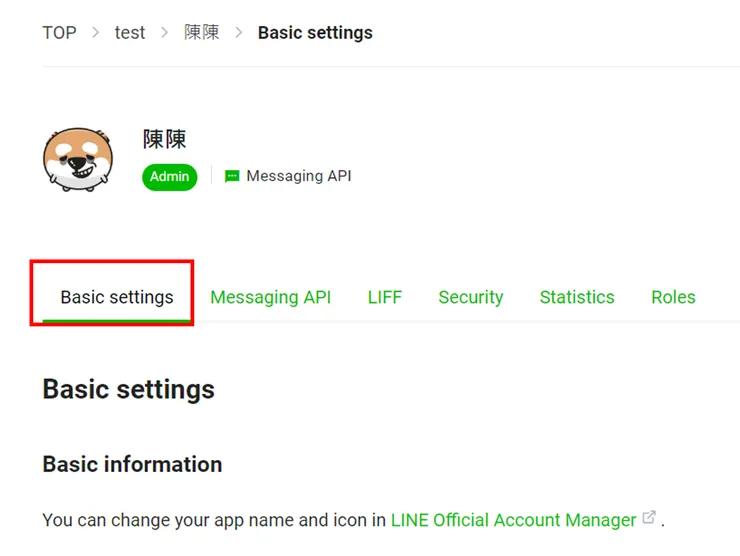The image size is (740, 556).
Task: Click the chevron arrow after test breadcrumb
Action: coord(165,32)
